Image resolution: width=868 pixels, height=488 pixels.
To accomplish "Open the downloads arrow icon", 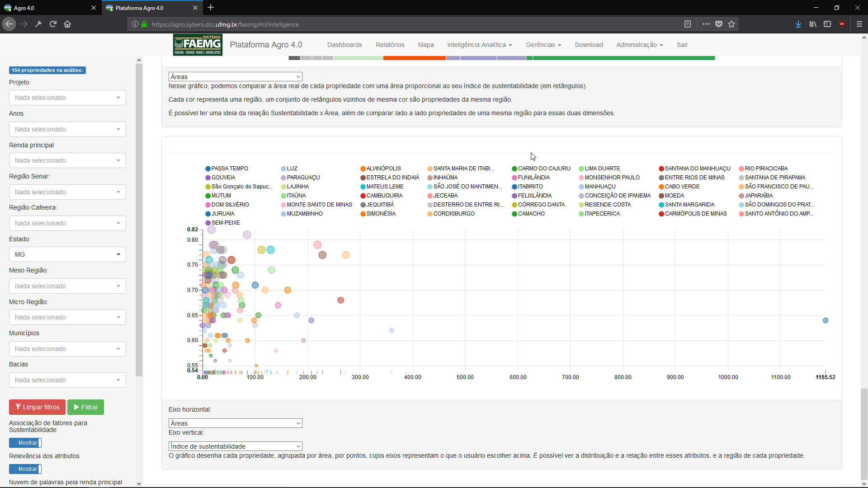I will tap(798, 24).
